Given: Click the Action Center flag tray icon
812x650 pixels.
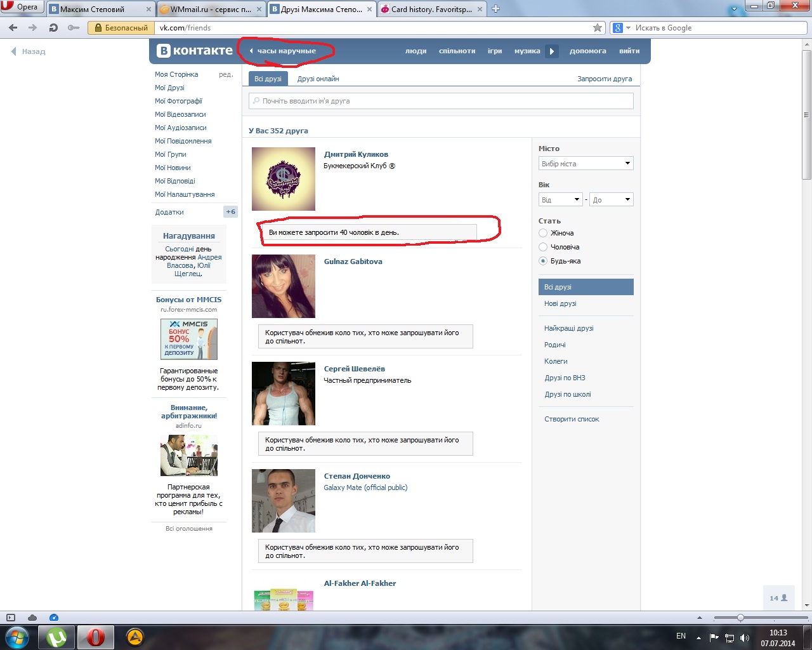Looking at the screenshot, I should click(x=714, y=637).
